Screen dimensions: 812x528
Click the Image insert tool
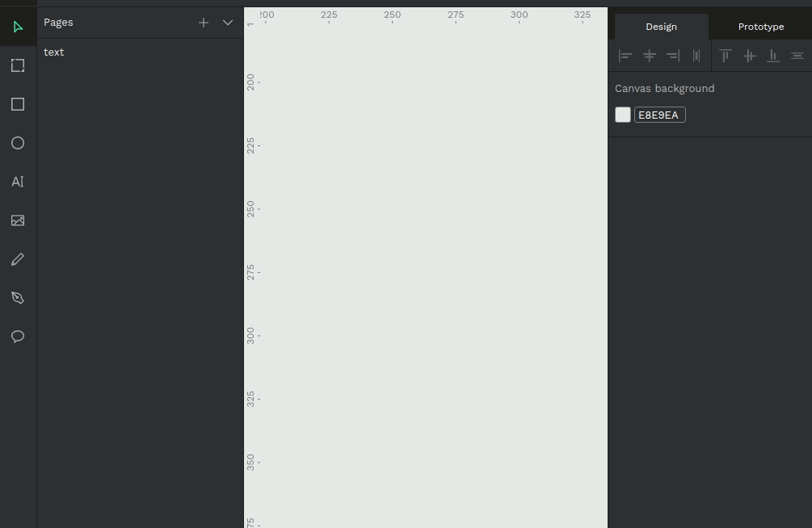18,220
